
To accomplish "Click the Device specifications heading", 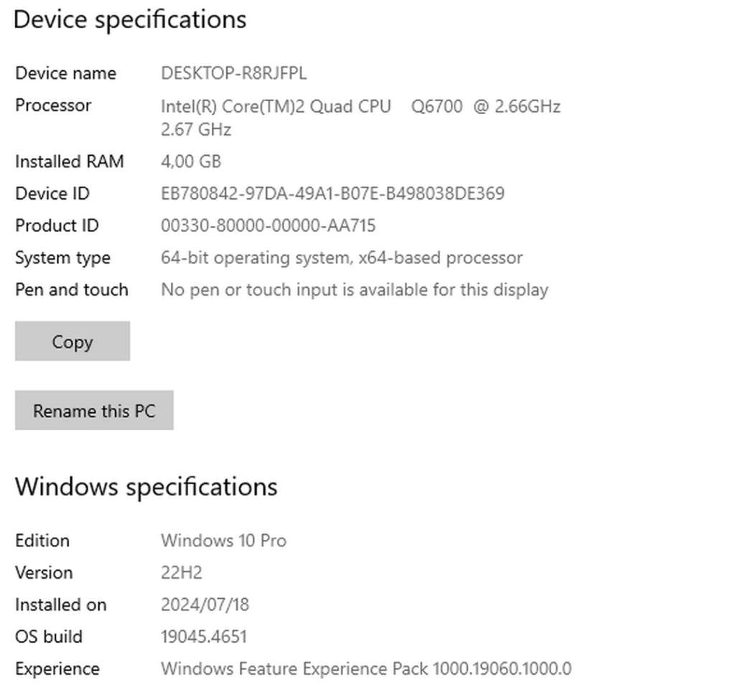I will pyautogui.click(x=130, y=19).
